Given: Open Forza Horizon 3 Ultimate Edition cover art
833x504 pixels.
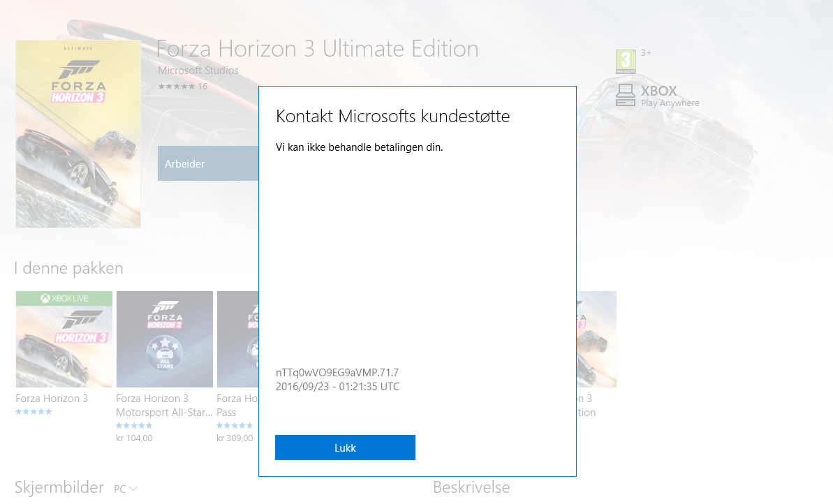Looking at the screenshot, I should [x=78, y=134].
